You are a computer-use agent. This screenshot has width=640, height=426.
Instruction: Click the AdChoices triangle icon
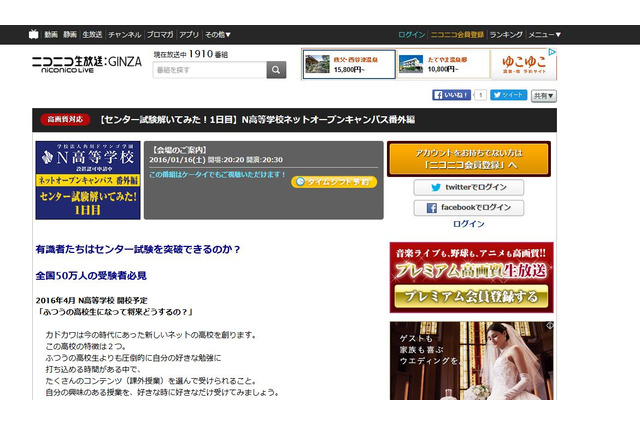pyautogui.click(x=552, y=52)
